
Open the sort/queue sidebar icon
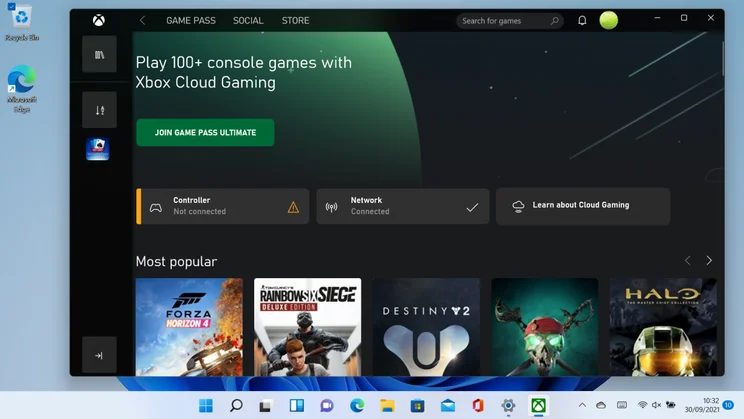click(x=99, y=110)
